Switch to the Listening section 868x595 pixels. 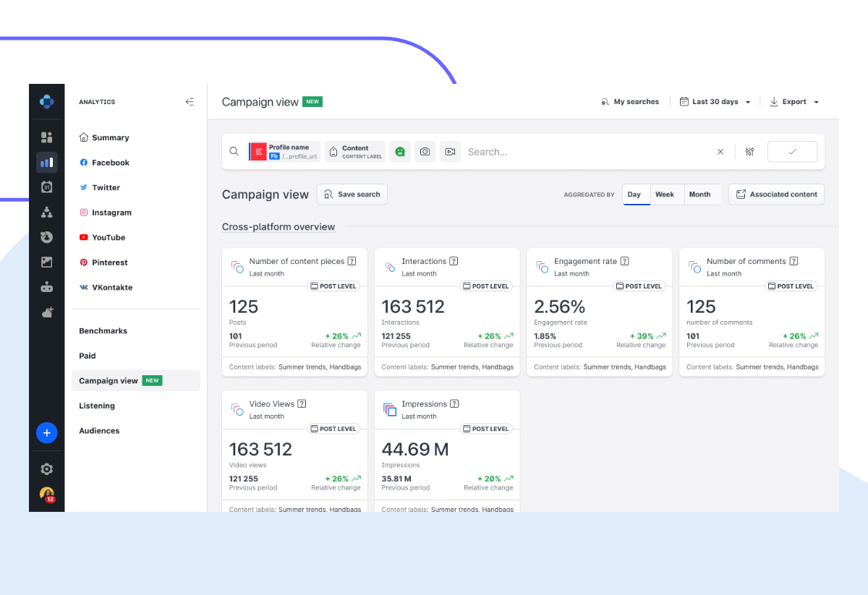point(96,406)
